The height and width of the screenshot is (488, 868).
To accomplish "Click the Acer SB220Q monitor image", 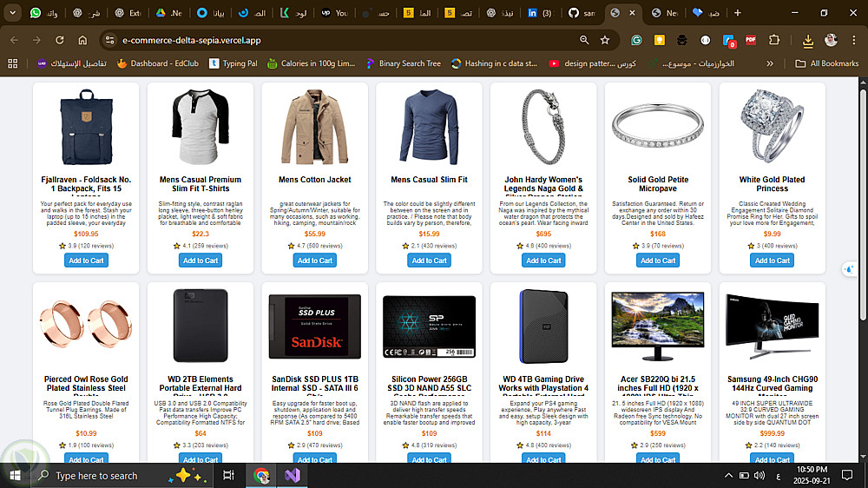I will click(658, 326).
